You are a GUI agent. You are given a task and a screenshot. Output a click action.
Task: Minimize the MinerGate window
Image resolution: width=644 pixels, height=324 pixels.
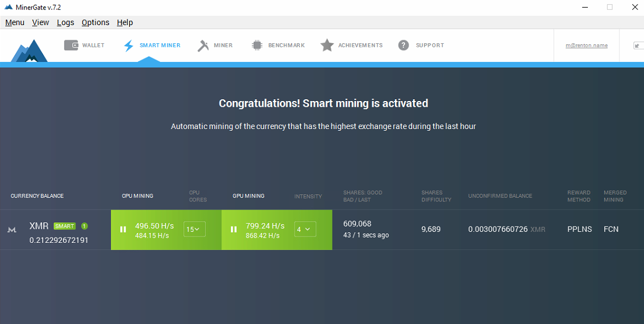click(x=585, y=7)
